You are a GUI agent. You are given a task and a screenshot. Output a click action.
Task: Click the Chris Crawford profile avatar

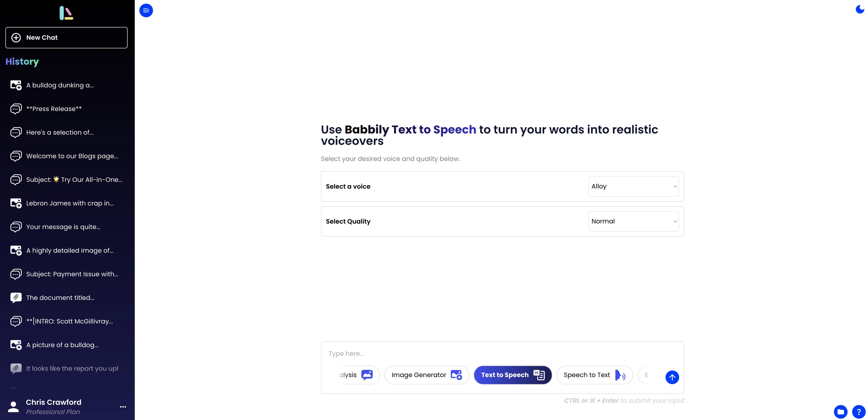13,407
